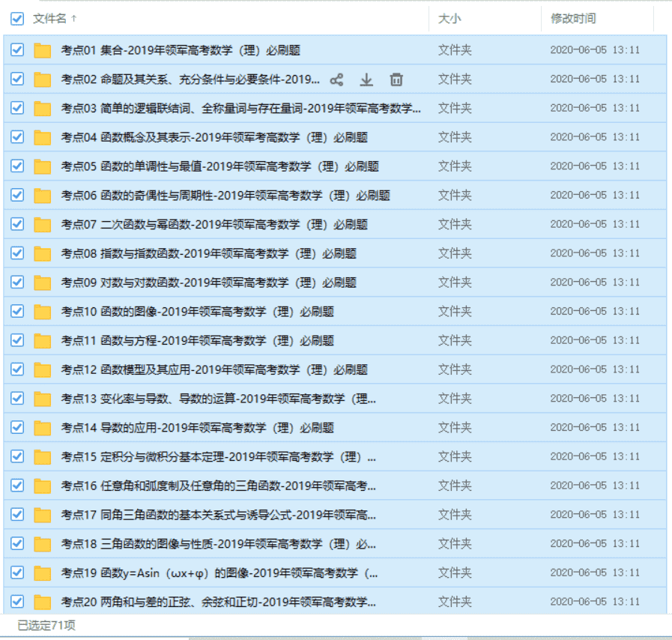Click folder icon of 考点07 二次函数与幂函数
This screenshot has width=672, height=640.
coord(42,225)
